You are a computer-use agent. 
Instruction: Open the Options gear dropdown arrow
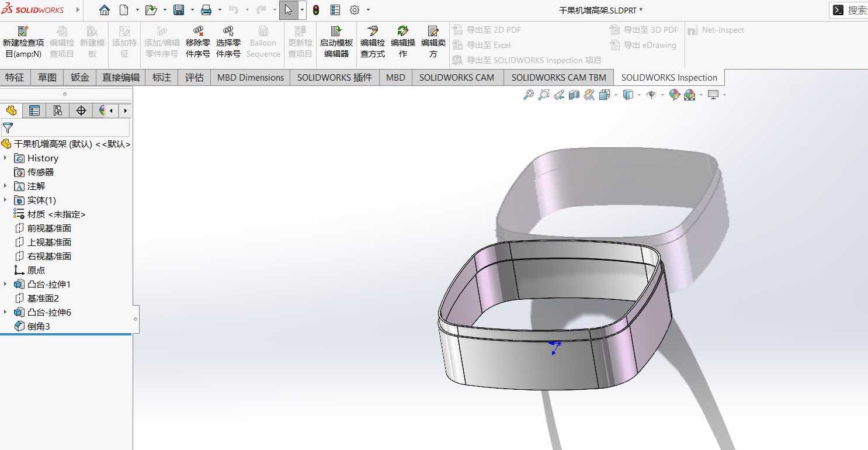coord(368,10)
